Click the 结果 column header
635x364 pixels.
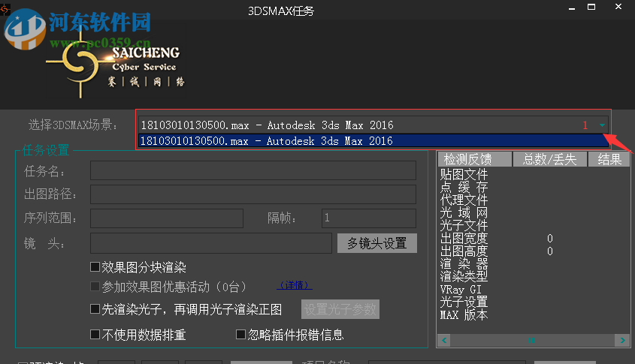click(609, 159)
